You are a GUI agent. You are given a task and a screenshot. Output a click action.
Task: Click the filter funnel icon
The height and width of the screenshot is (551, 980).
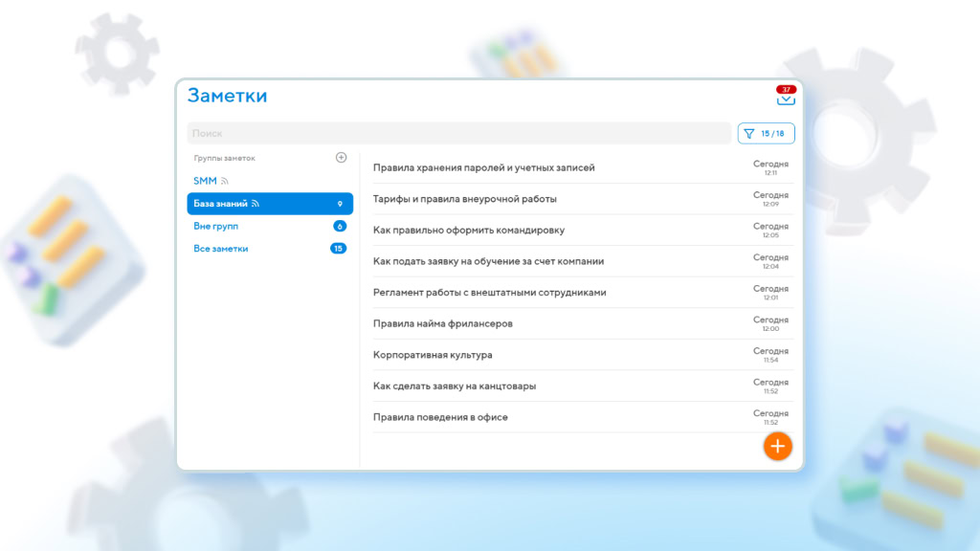point(748,133)
